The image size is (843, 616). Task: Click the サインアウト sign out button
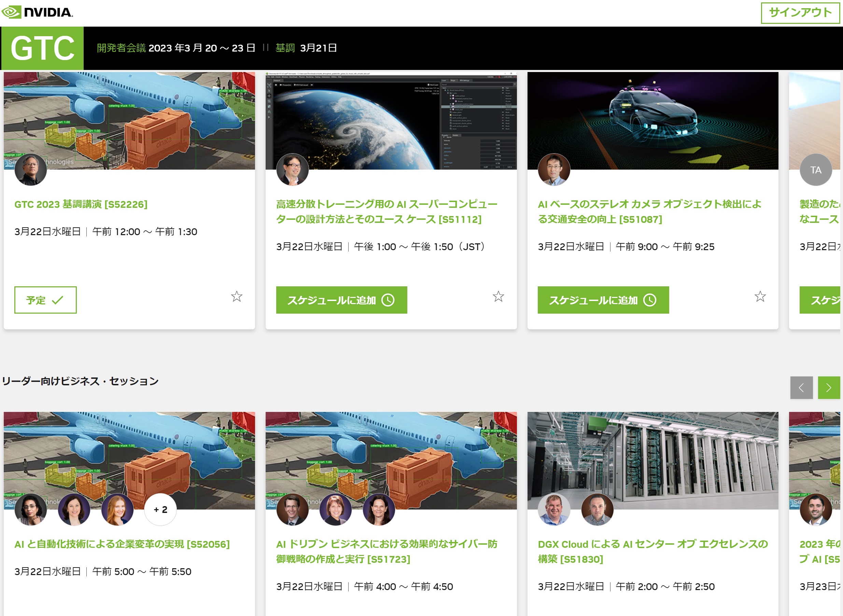800,13
